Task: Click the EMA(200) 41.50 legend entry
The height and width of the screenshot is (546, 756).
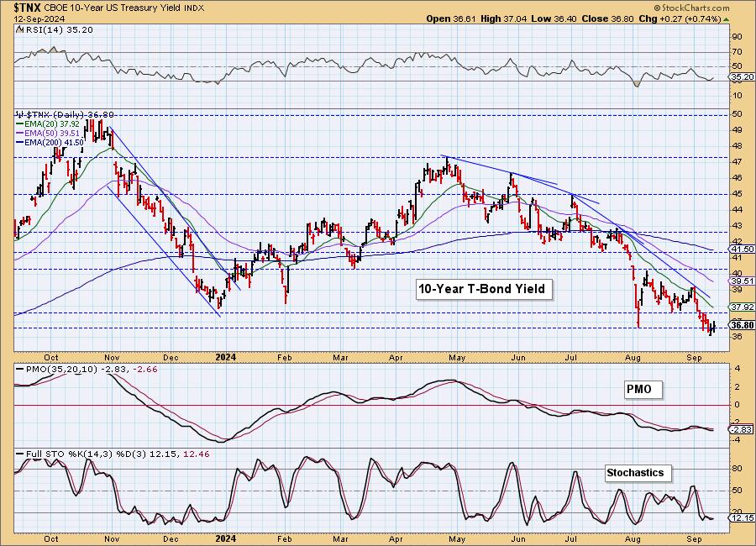Action: (x=50, y=142)
